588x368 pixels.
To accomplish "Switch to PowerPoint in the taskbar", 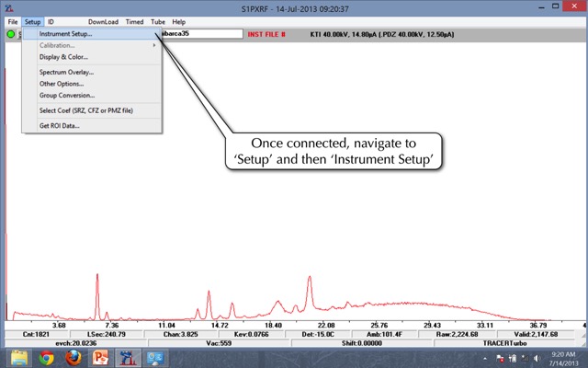I will tap(100, 357).
